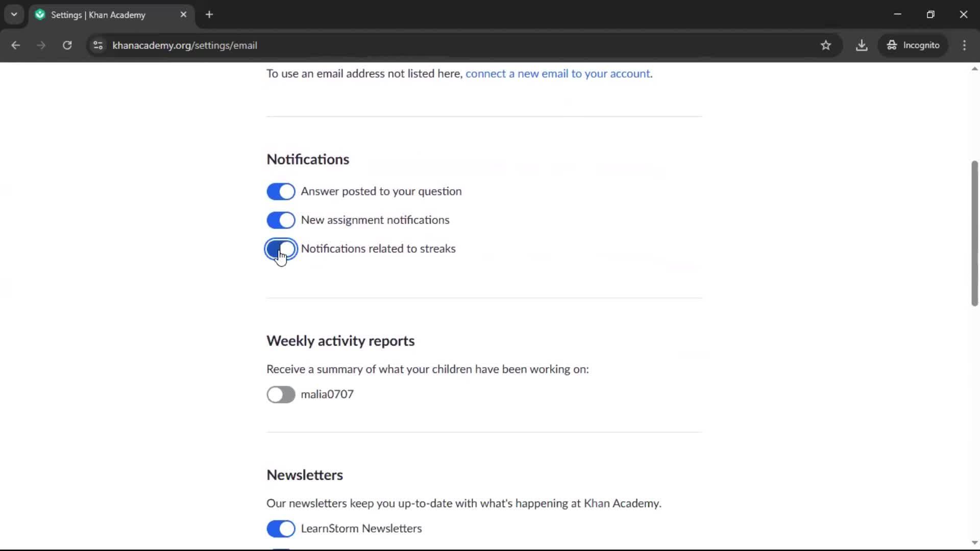
Task: Click the Notifications heading
Action: [308, 160]
